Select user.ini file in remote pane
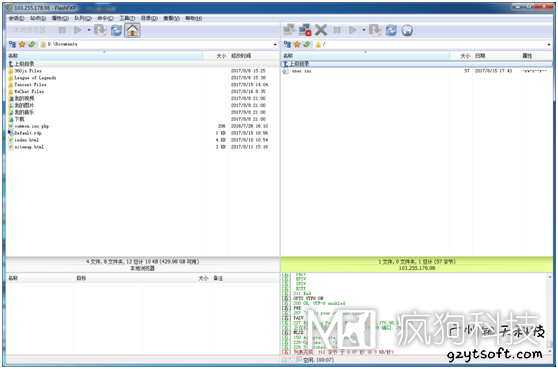 301,71
